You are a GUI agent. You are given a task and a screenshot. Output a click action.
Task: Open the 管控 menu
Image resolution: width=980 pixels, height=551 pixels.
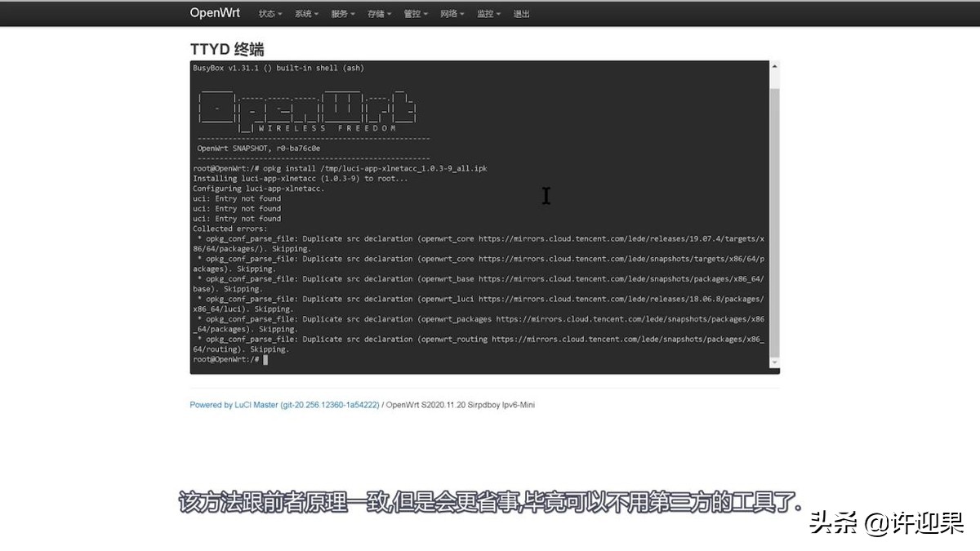[x=415, y=14]
